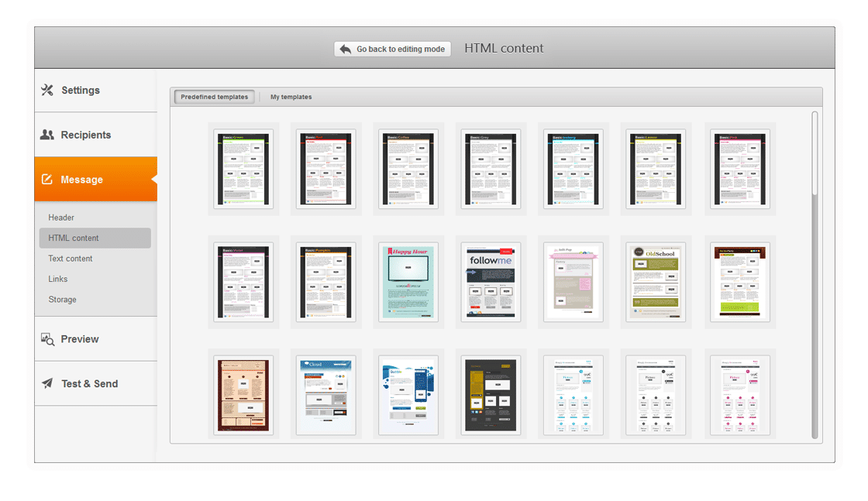Click the Settings wrench icon
The width and height of the screenshot is (868, 501).
tap(47, 90)
